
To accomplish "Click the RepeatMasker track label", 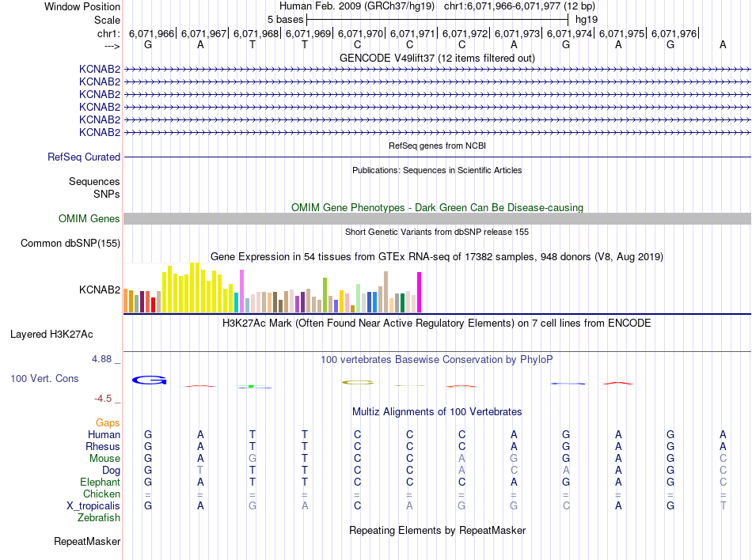I will click(87, 541).
